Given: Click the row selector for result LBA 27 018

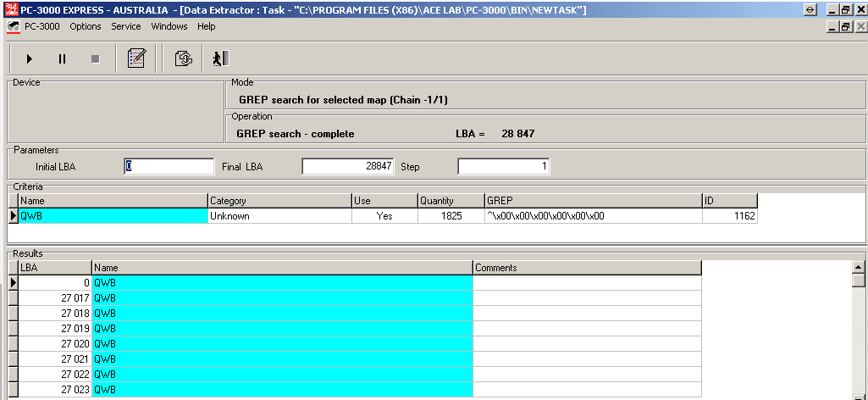Looking at the screenshot, I should 14,314.
